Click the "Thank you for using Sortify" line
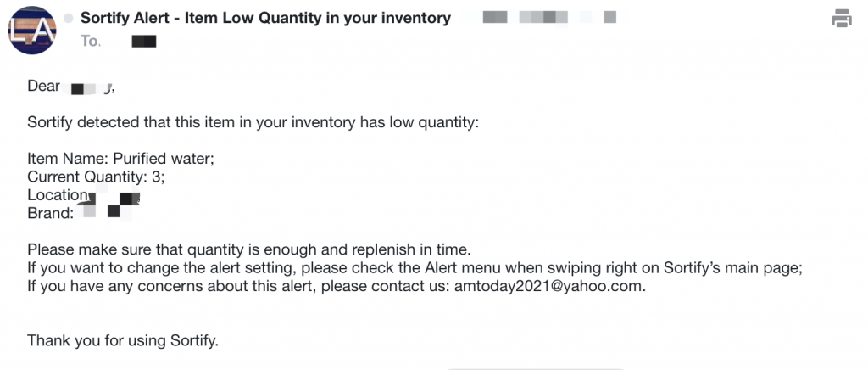The image size is (868, 370). tap(123, 340)
